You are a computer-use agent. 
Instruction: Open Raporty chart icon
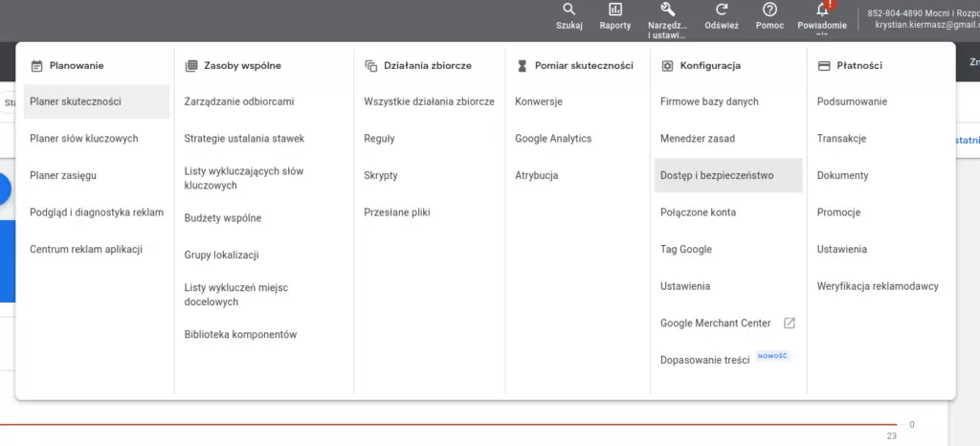(615, 10)
